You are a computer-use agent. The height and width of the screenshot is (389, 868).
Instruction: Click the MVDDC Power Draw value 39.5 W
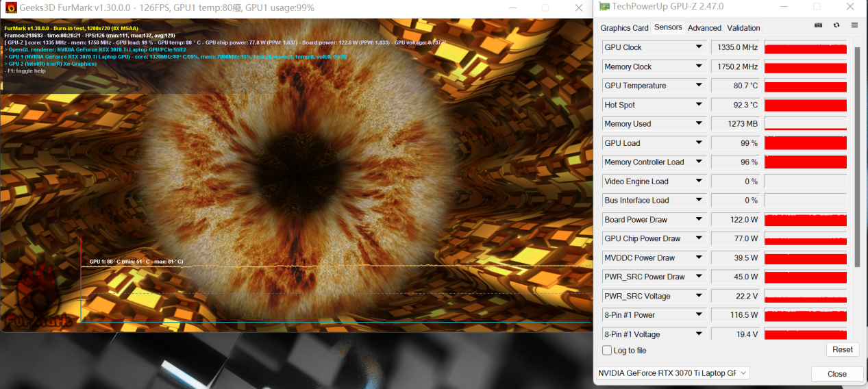(736, 258)
